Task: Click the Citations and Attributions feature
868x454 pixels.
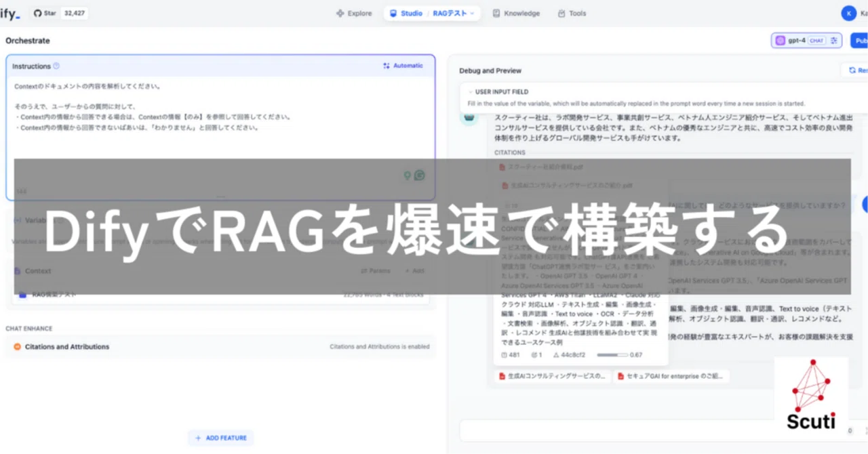Action: pyautogui.click(x=221, y=346)
